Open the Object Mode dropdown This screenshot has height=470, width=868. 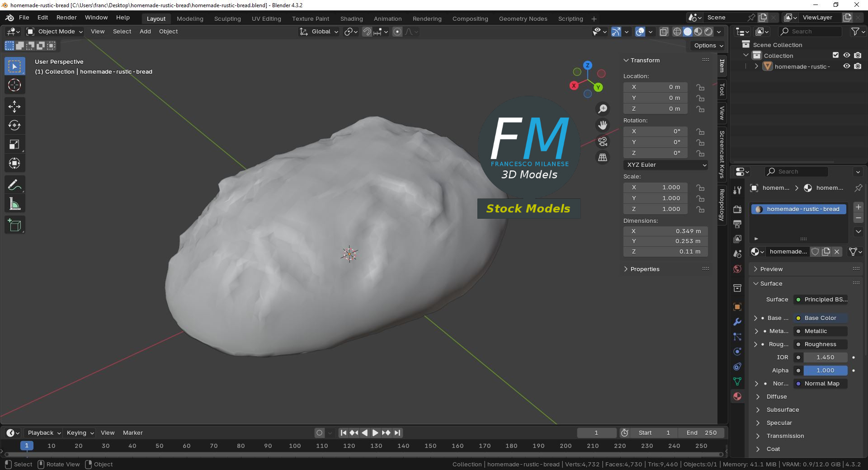coord(55,32)
